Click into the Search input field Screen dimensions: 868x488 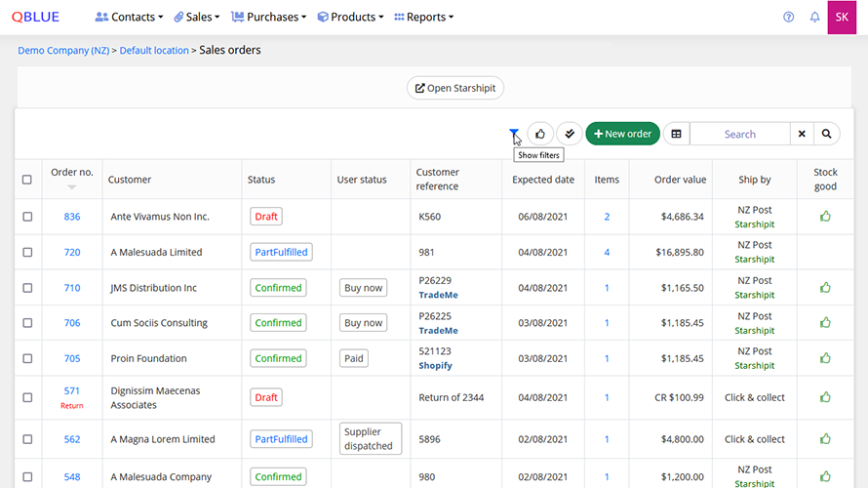click(x=739, y=134)
